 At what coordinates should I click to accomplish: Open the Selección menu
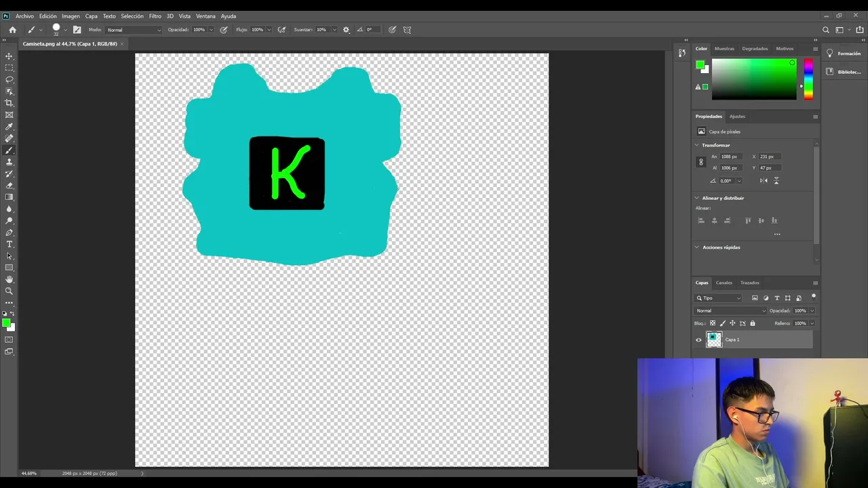coord(132,16)
